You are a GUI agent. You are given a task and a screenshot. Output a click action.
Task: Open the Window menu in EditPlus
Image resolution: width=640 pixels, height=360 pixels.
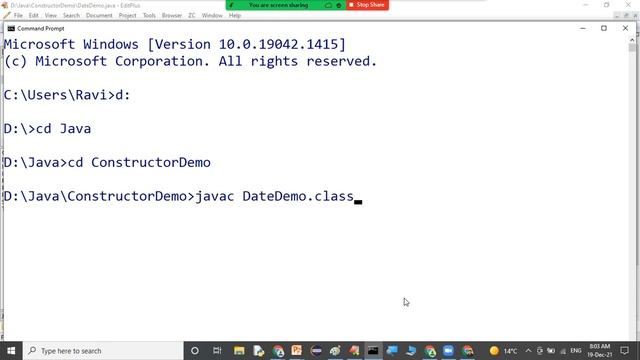click(212, 16)
